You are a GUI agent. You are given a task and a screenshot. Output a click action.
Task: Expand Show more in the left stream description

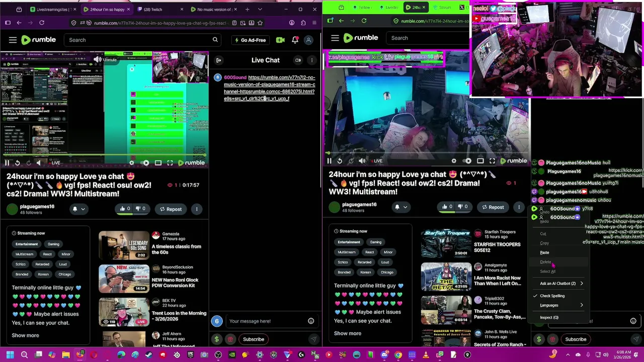pyautogui.click(x=25, y=335)
